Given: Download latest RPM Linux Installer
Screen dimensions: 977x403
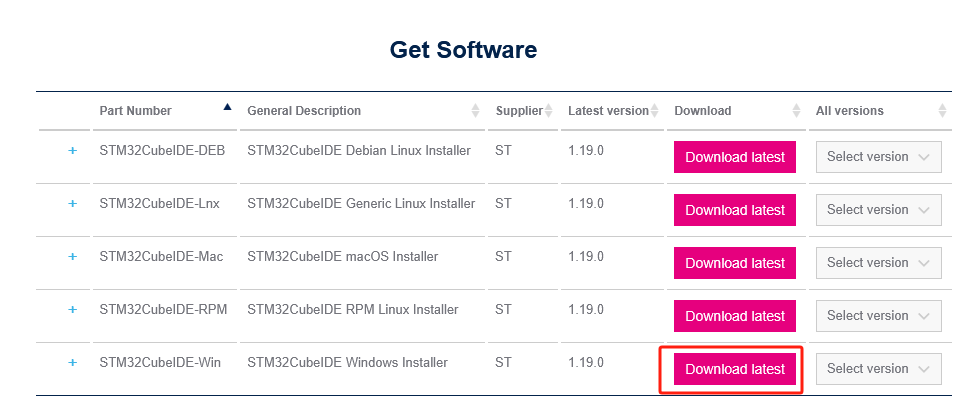Looking at the screenshot, I should 735,316.
